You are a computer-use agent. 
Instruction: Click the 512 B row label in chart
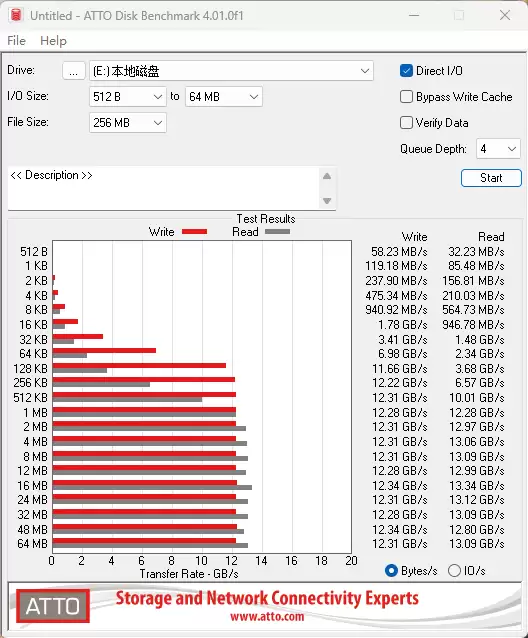click(x=34, y=252)
